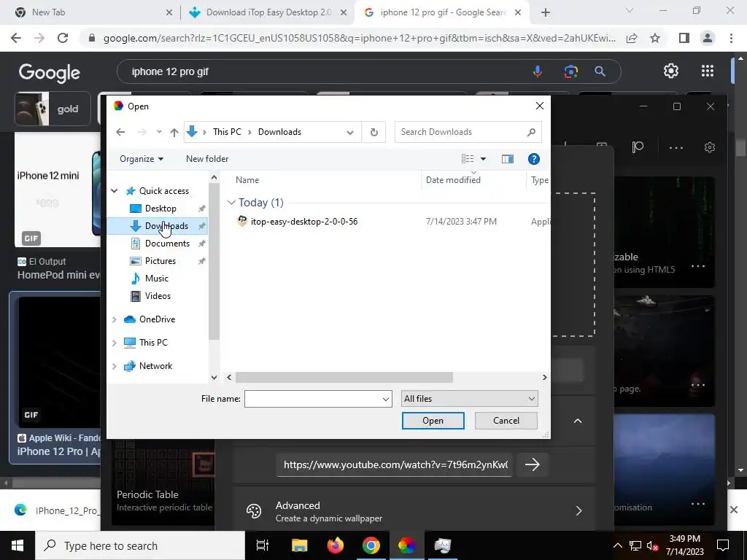
Task: Refresh the Downloads folder listing
Action: (x=374, y=132)
